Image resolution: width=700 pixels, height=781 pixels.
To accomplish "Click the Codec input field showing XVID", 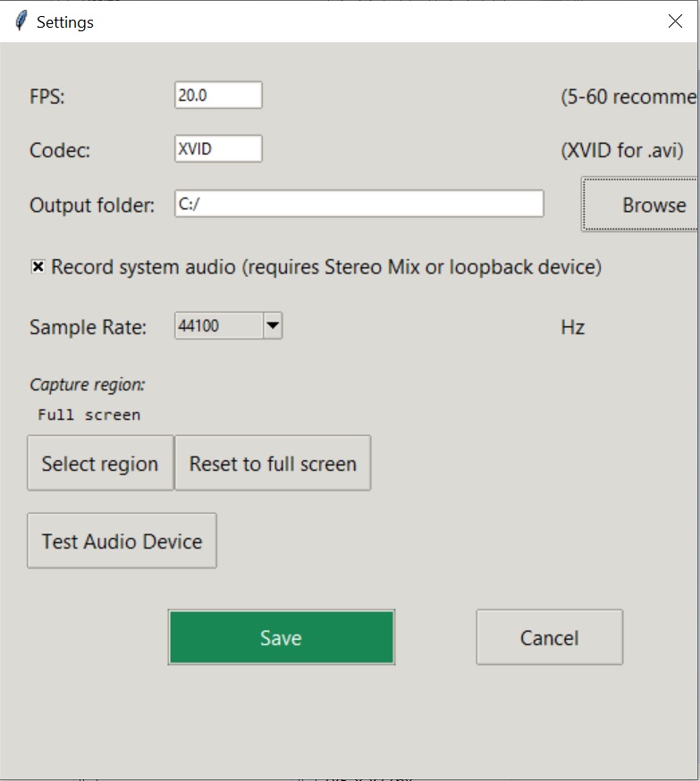I will (x=218, y=148).
